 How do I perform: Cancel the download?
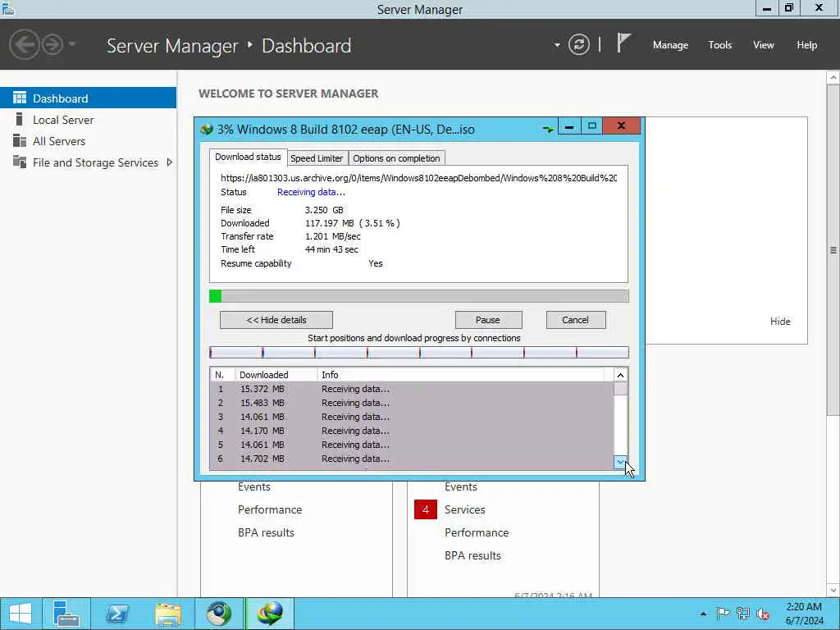[576, 320]
